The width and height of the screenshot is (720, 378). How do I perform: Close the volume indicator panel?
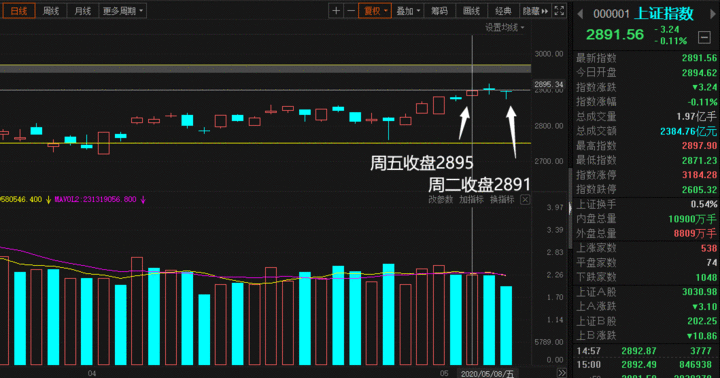pyautogui.click(x=525, y=199)
